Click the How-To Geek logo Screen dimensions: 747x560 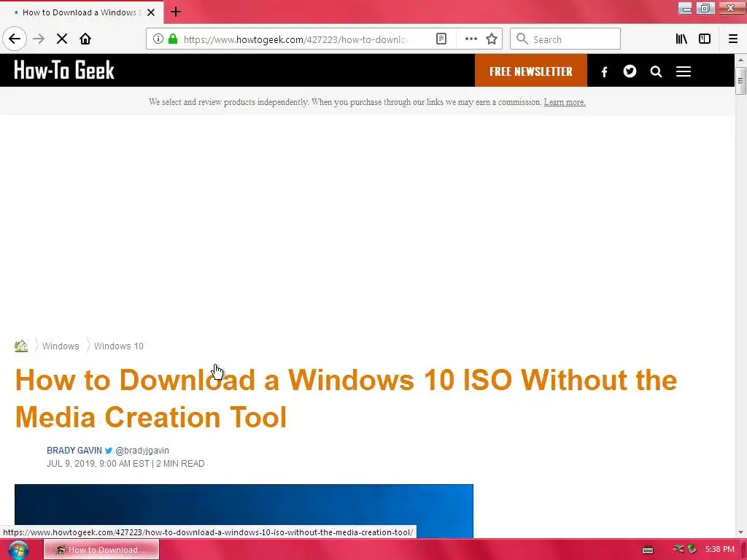pos(64,70)
